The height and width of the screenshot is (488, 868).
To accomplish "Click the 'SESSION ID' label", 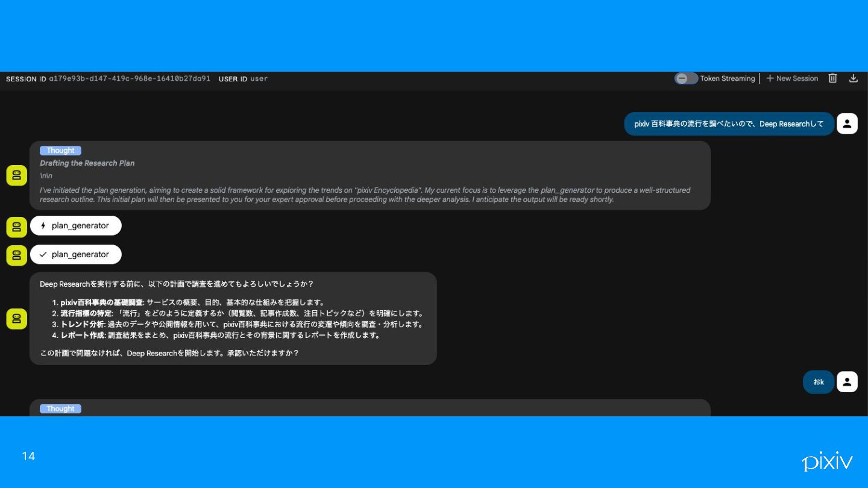I will 26,79.
